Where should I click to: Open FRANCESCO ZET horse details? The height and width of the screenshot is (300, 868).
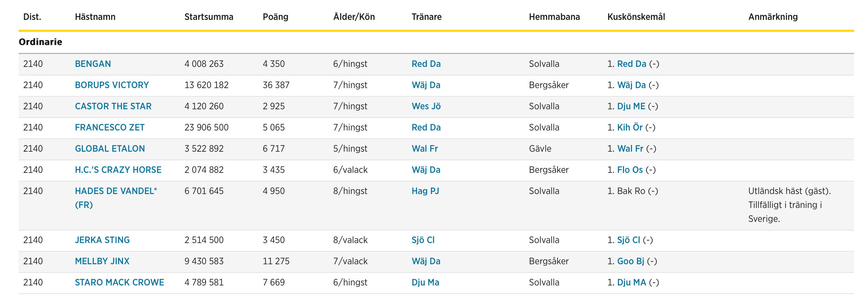coord(109,127)
